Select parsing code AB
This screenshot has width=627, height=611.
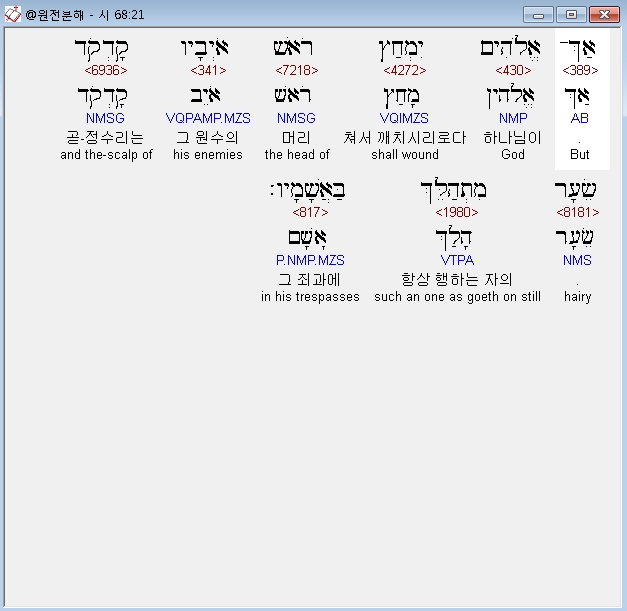(579, 118)
